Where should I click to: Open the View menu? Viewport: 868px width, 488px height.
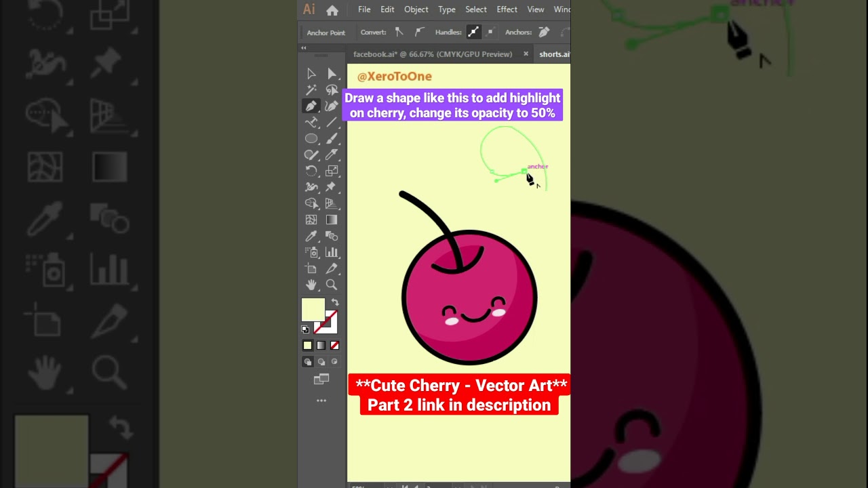(536, 9)
